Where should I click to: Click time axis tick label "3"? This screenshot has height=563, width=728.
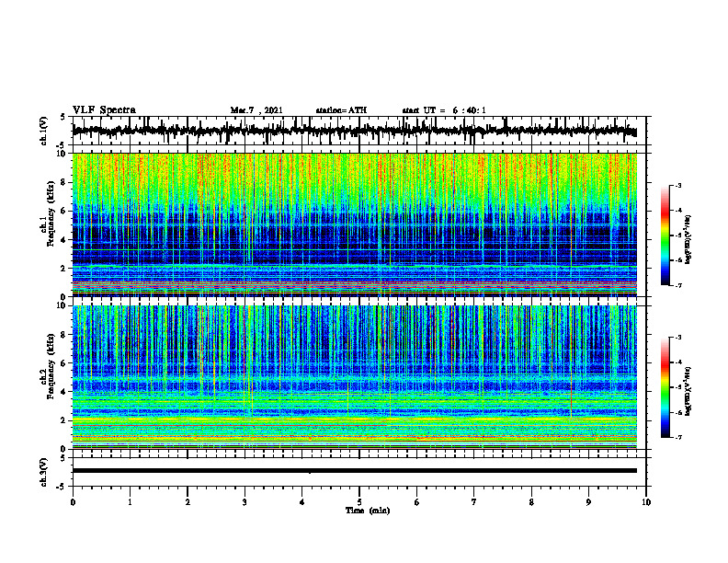point(245,502)
